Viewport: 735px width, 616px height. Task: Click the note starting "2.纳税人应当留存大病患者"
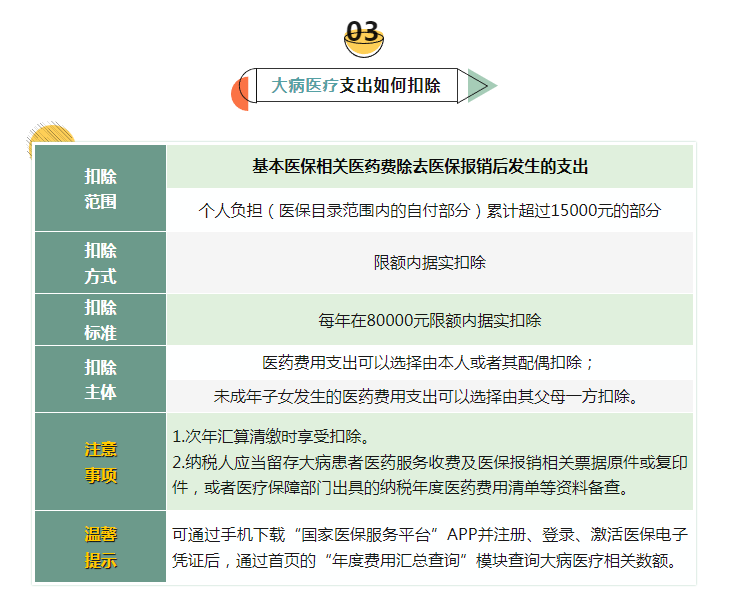429,475
